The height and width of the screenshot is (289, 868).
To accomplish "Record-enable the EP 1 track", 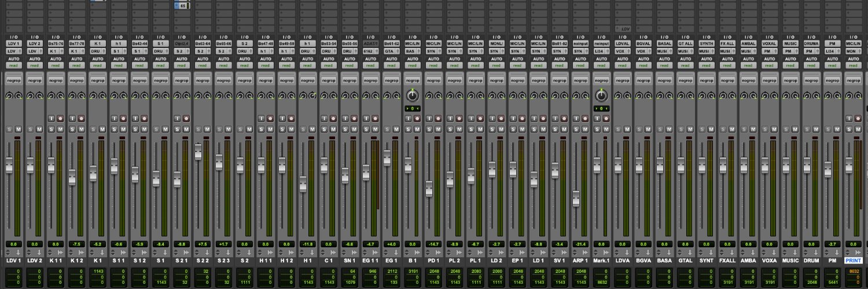I will (x=521, y=118).
